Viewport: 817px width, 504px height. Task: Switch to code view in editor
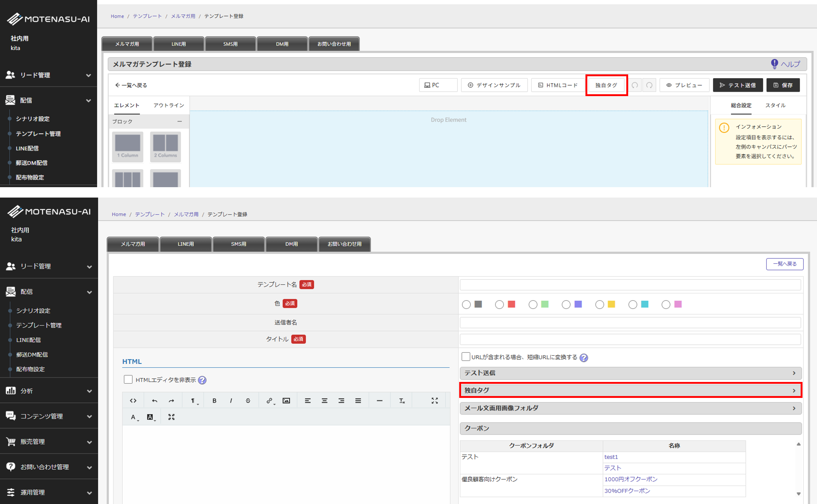pos(133,401)
